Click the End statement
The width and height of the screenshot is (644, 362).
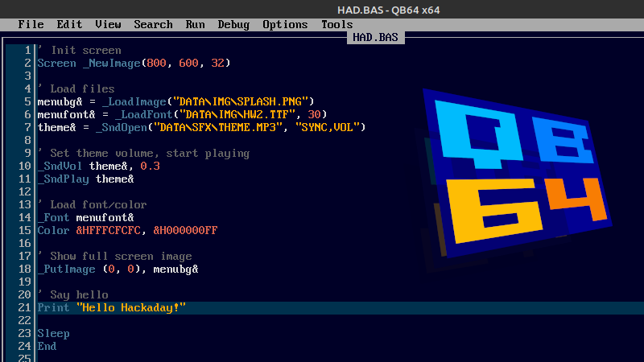47,347
